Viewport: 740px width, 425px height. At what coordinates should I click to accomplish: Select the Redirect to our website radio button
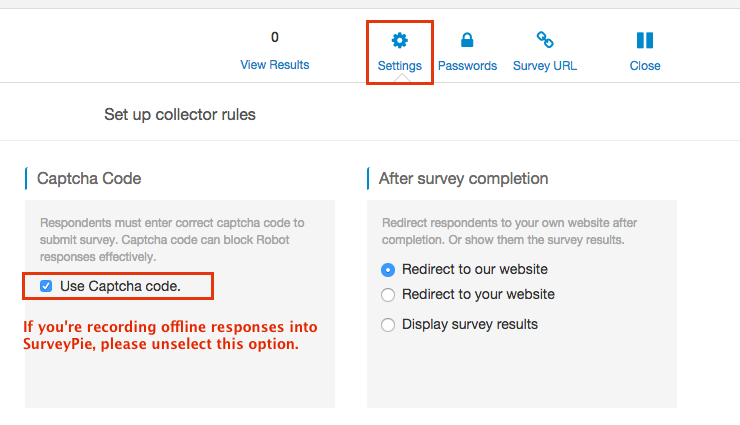388,269
